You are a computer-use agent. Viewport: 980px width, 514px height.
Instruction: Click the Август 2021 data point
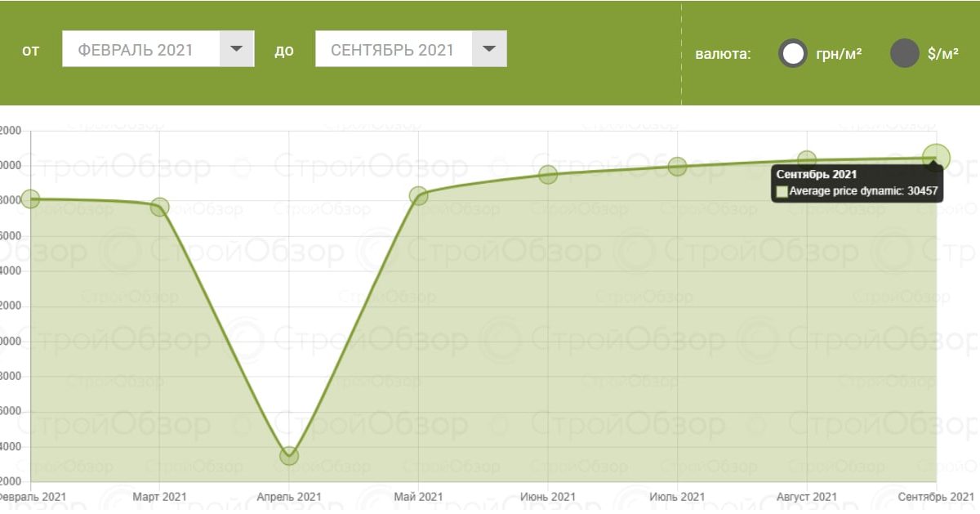pyautogui.click(x=807, y=160)
